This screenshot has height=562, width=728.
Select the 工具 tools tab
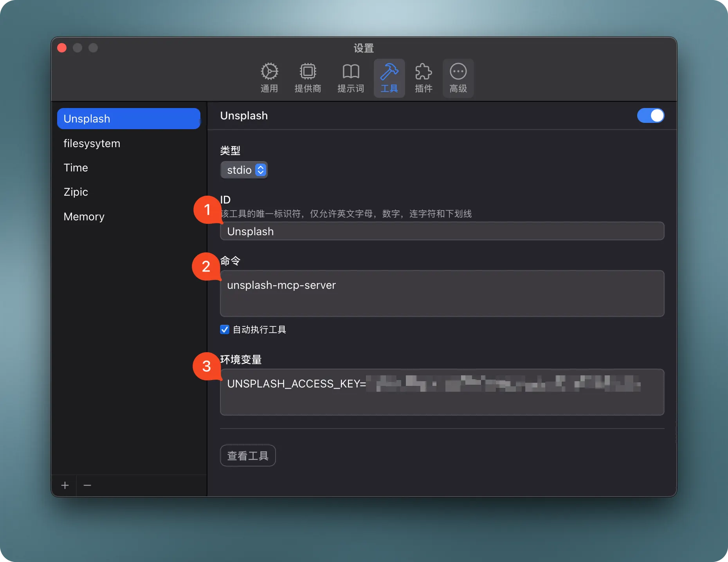coord(389,78)
